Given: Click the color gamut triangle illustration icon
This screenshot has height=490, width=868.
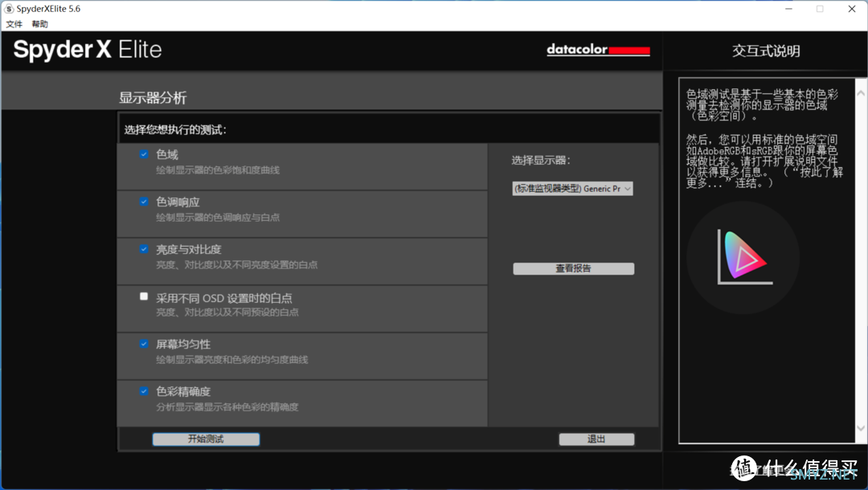Looking at the screenshot, I should 744,256.
